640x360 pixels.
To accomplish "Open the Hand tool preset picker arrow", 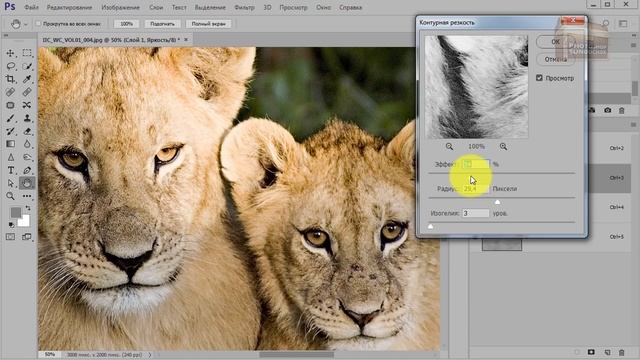I will click(26, 24).
